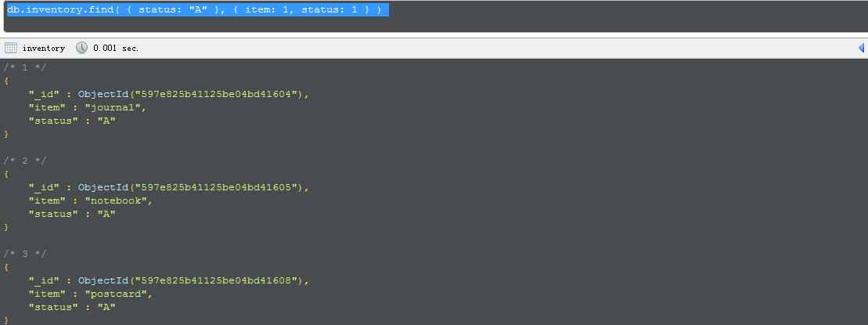
Task: Click the execution time clock icon
Action: pyautogui.click(x=82, y=48)
